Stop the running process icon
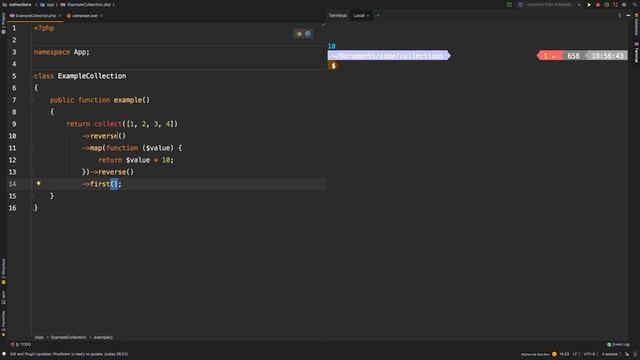The height and width of the screenshot is (360, 640). 624,4
